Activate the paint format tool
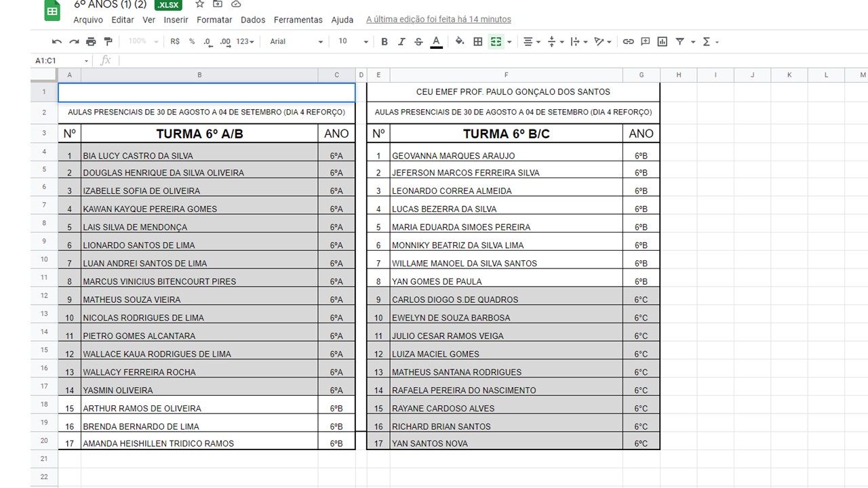This screenshot has height=488, width=868. [x=108, y=42]
